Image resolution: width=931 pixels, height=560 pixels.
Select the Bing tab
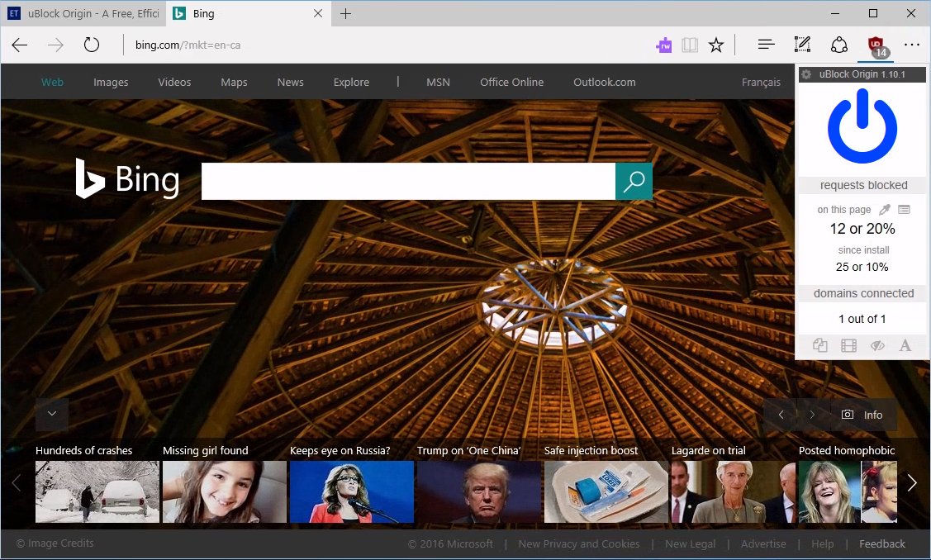(246, 13)
